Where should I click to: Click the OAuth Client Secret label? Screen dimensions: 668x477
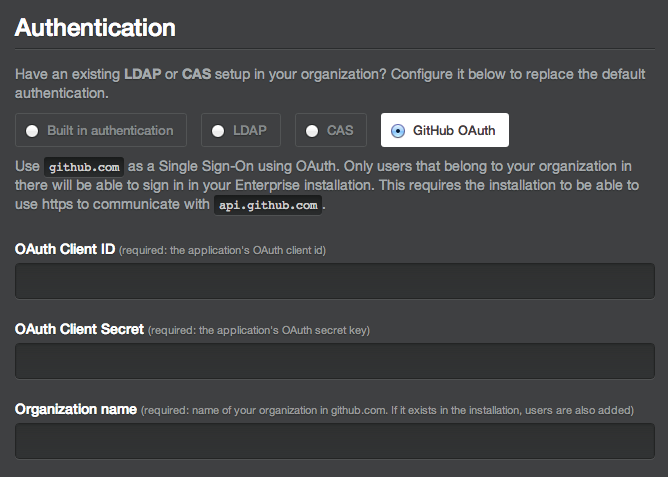[80, 329]
